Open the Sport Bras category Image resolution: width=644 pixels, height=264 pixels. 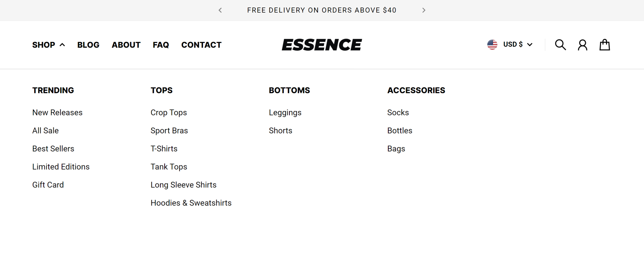click(169, 131)
